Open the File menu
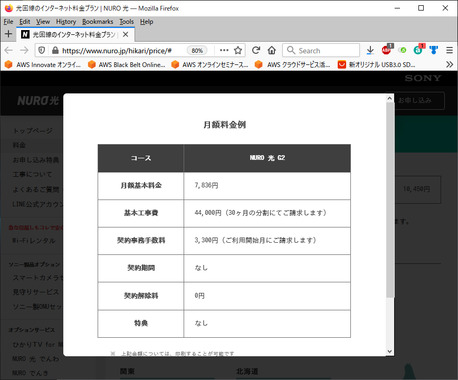 tap(8, 22)
